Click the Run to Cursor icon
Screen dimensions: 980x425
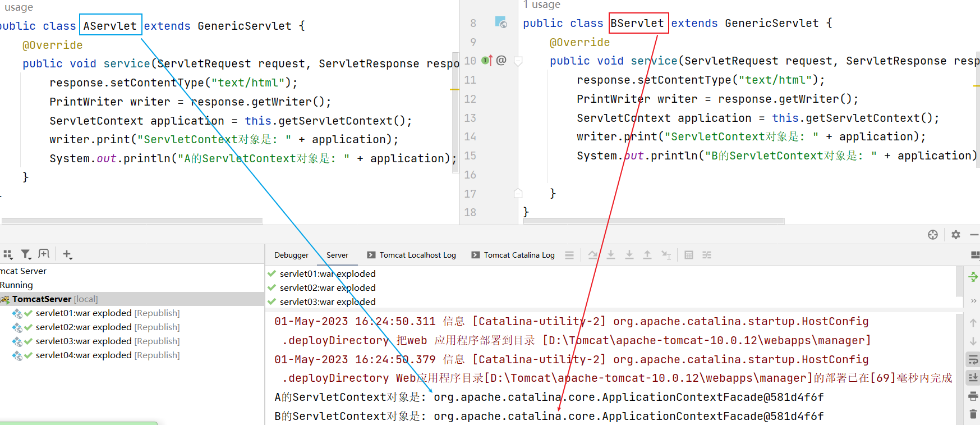[666, 255]
